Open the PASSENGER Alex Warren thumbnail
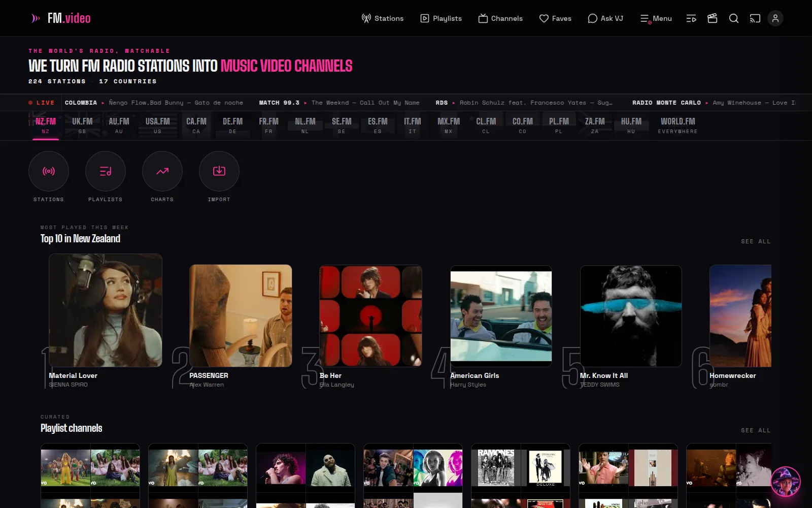812x508 pixels. (241, 315)
